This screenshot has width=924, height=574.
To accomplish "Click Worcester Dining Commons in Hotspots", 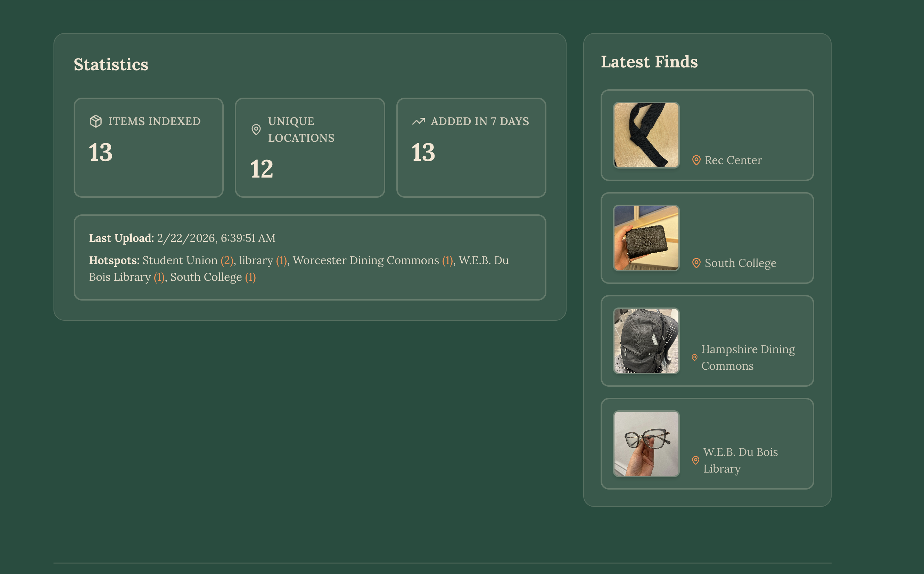I will [x=365, y=261].
